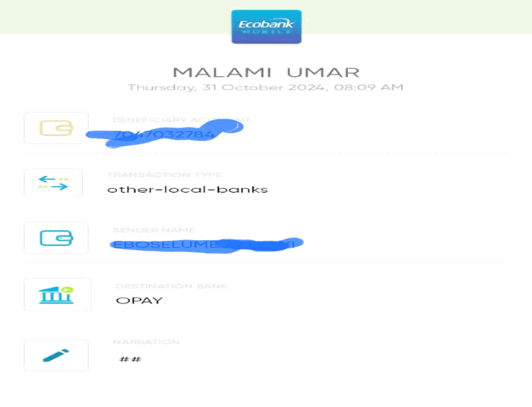Tap the Ecobank Mobile logo

266,27
